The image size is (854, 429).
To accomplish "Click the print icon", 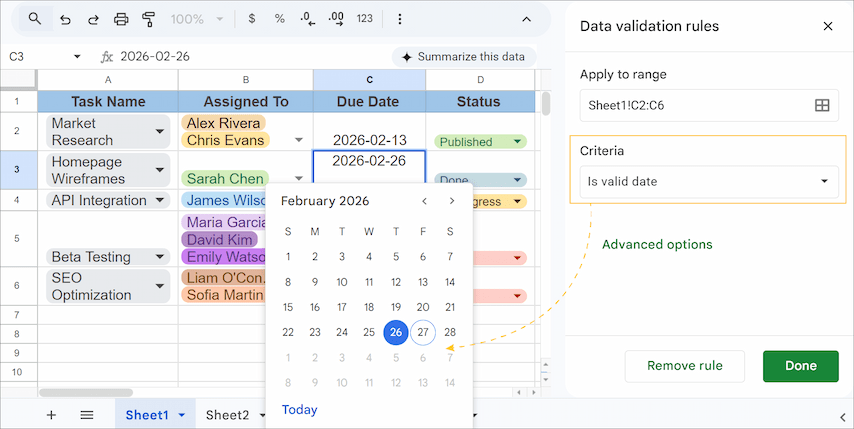I will tap(121, 20).
